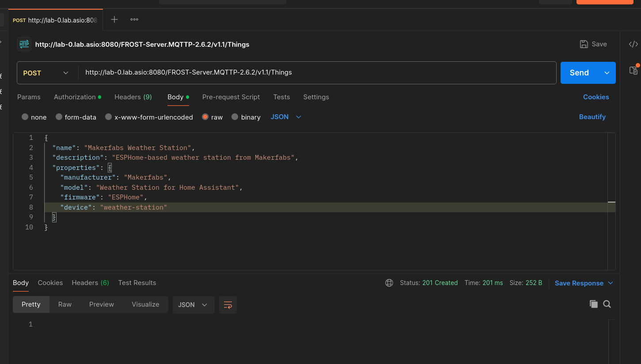
Task: Click the code snippet icon in right sidebar
Action: (x=633, y=44)
